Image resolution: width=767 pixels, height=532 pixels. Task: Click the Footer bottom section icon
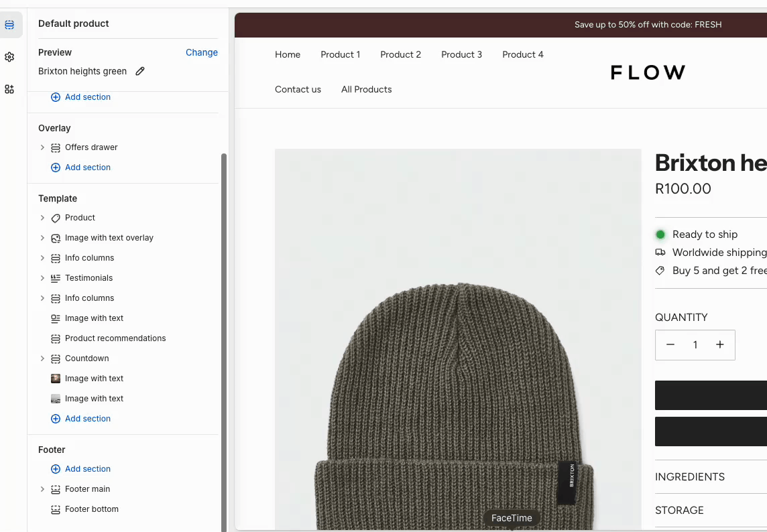point(56,509)
